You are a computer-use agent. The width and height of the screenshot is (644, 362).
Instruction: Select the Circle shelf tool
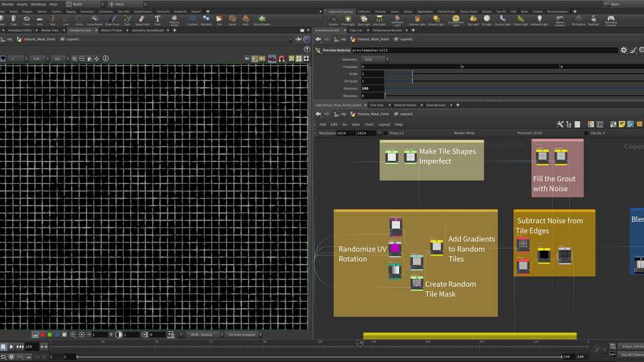[79, 20]
